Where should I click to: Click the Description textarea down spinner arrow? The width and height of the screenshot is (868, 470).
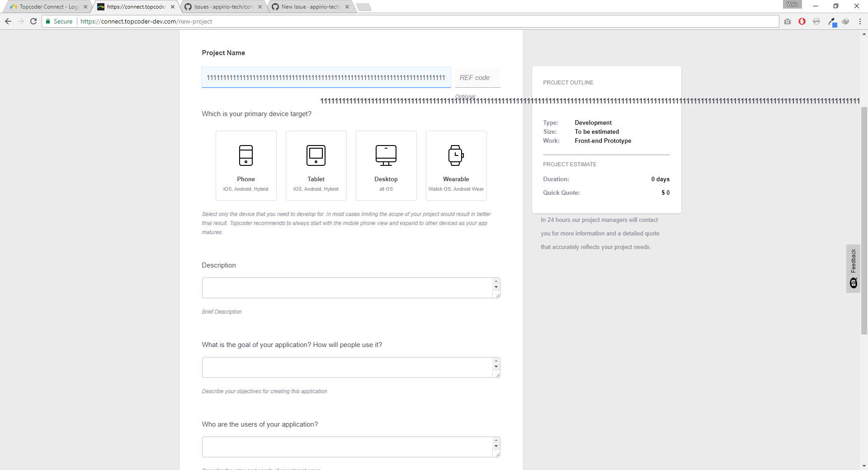496,287
